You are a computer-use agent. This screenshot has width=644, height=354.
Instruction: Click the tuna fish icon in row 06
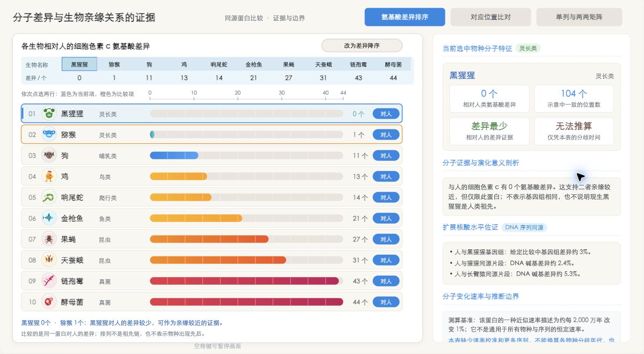click(x=49, y=218)
